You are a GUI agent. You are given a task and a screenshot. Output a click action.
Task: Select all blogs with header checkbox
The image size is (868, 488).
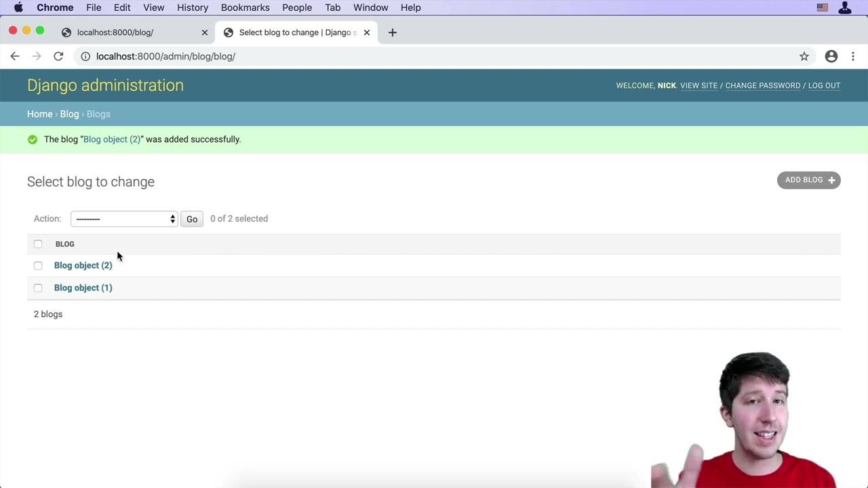click(38, 244)
